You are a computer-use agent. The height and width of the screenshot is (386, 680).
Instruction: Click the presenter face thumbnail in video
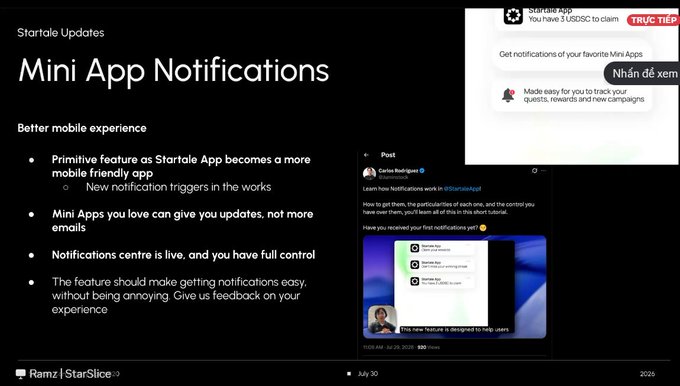pyautogui.click(x=382, y=319)
